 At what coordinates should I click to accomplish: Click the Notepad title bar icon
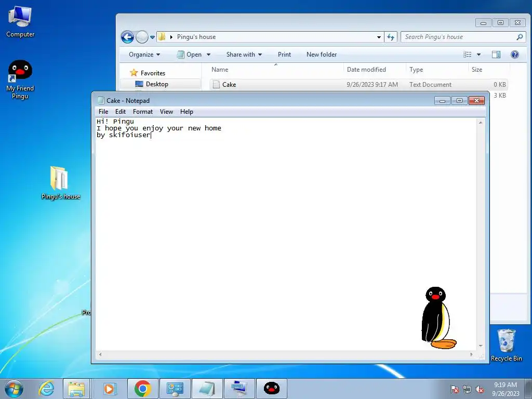coord(100,100)
